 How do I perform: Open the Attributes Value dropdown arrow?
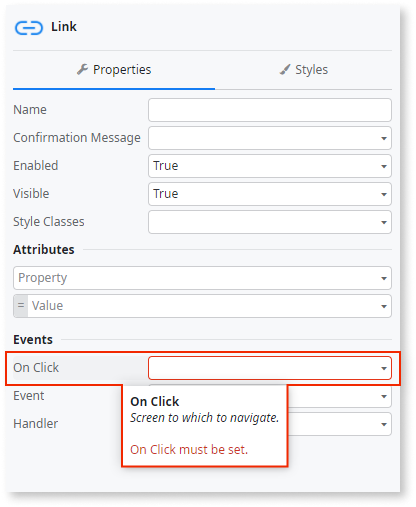click(384, 306)
